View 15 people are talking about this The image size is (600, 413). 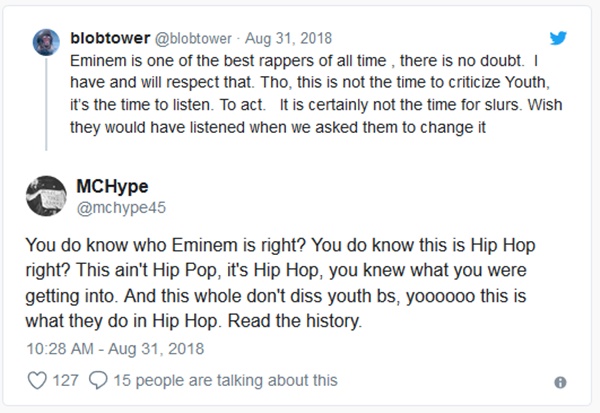(225, 380)
